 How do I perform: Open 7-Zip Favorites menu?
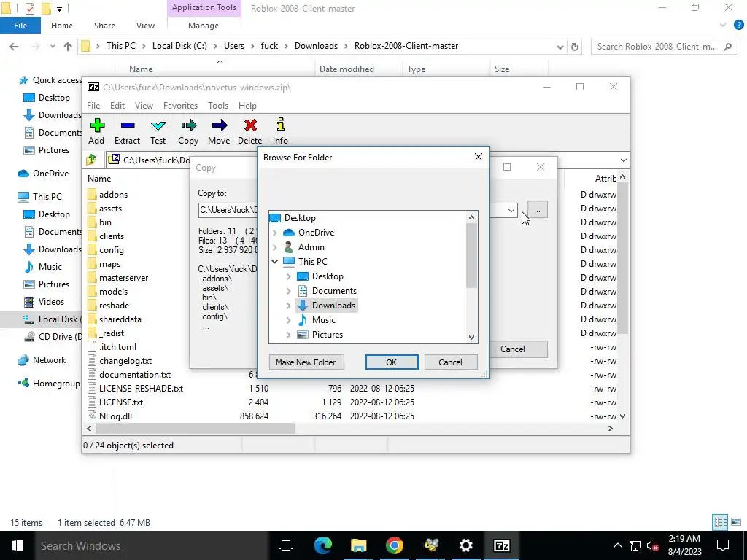(x=180, y=106)
